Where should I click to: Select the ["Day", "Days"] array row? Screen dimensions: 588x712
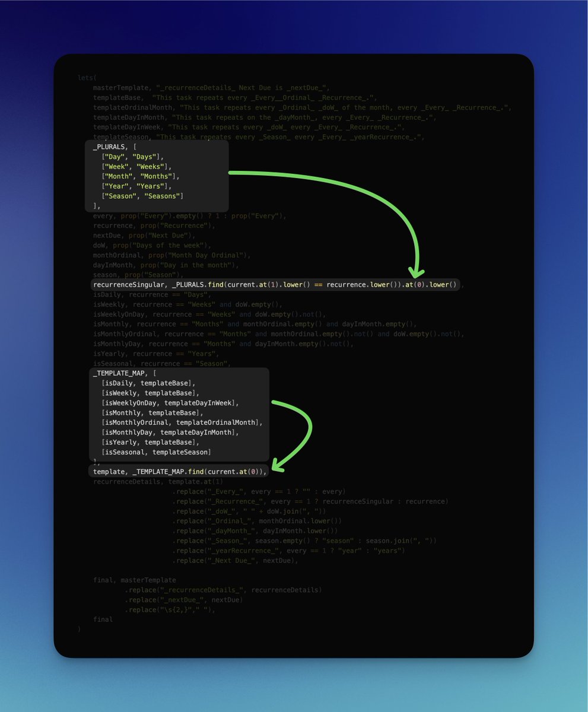point(132,157)
